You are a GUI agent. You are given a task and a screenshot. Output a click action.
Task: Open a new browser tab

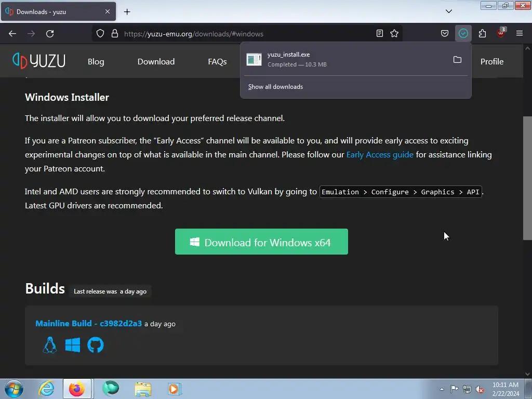127,12
